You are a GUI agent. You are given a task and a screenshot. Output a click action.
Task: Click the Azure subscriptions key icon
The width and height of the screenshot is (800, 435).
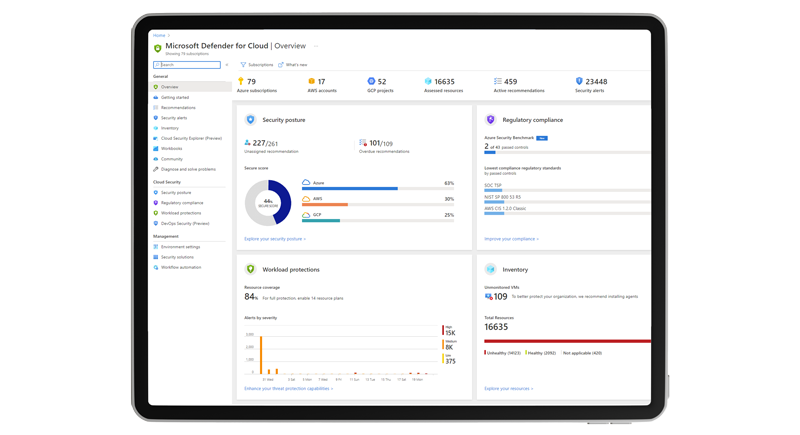point(241,81)
